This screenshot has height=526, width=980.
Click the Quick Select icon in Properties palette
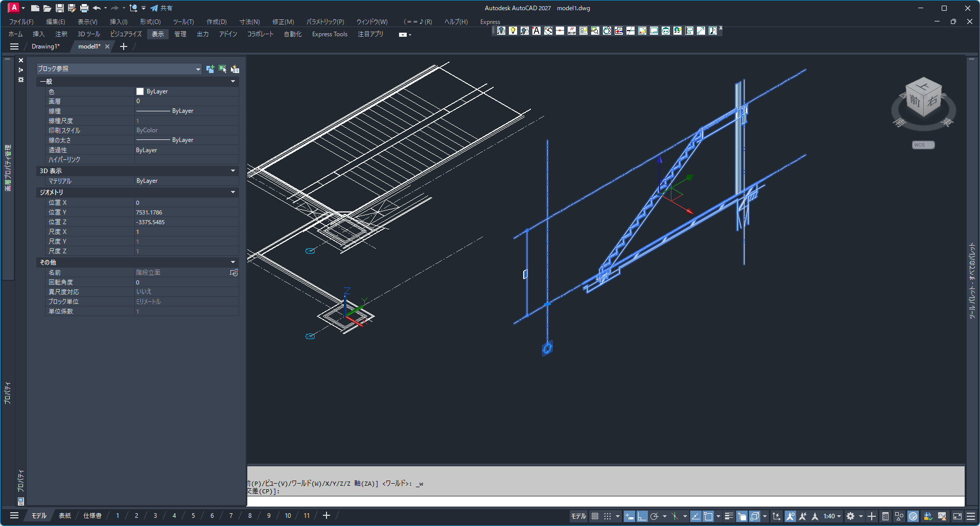235,69
